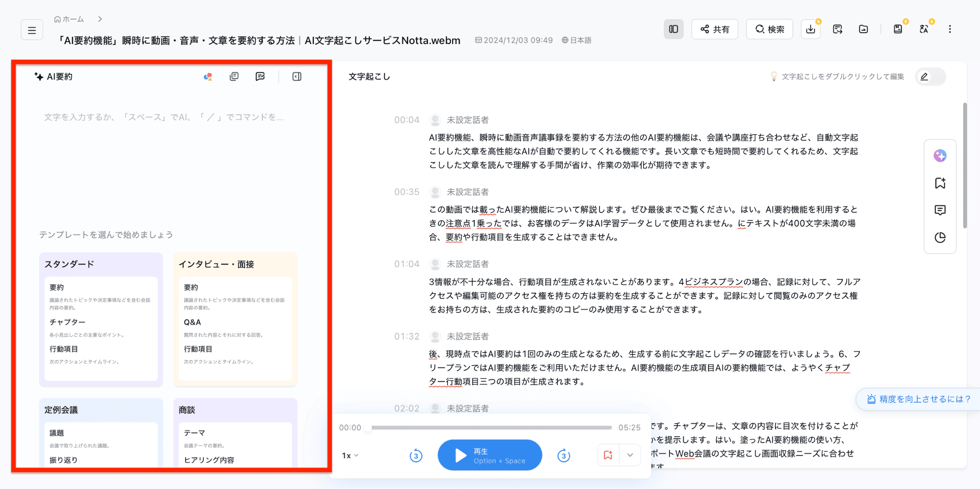Image resolution: width=980 pixels, height=489 pixels.
Task: Click the save notes icon in header
Action: [898, 29]
